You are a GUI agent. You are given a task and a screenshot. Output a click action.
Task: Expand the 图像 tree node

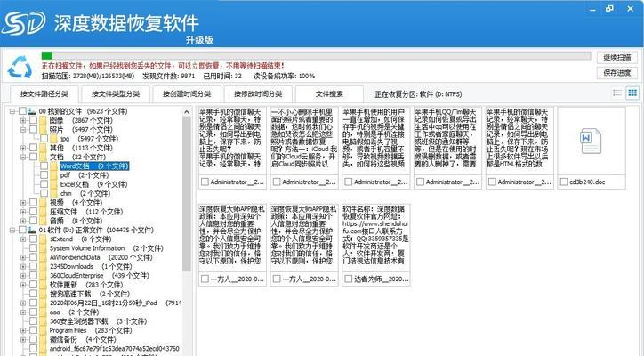tap(23, 120)
